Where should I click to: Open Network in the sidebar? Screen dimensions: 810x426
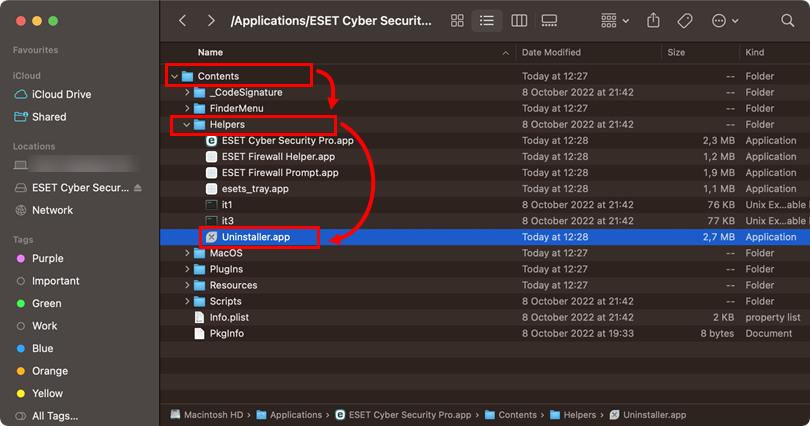[44, 210]
